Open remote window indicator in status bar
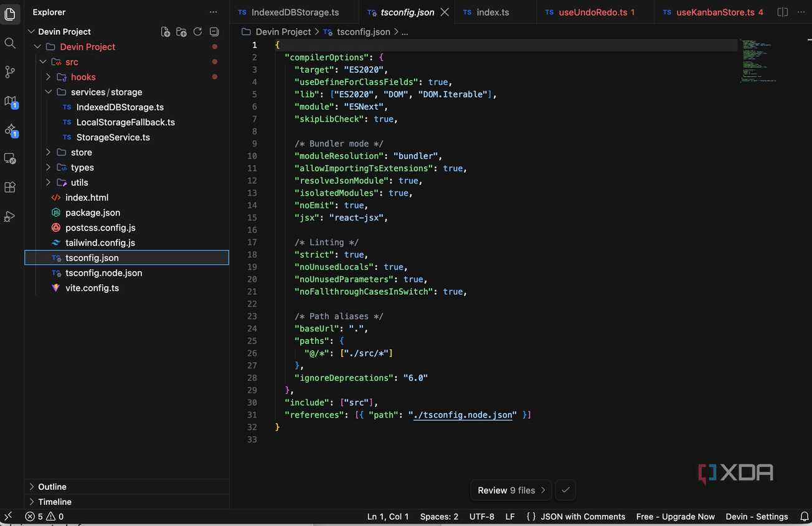The width and height of the screenshot is (812, 526). (8, 517)
